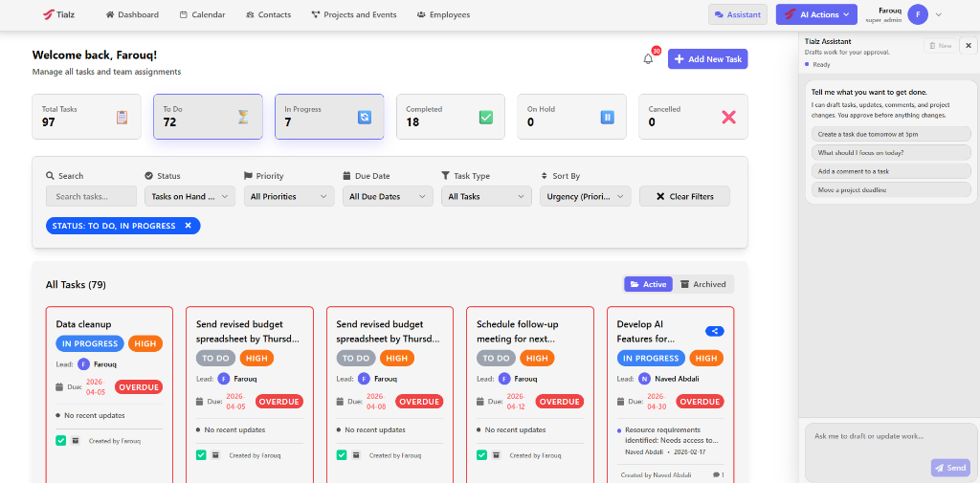Mark Data cleanup task complete
Image resolution: width=980 pixels, height=483 pixels.
[60, 441]
